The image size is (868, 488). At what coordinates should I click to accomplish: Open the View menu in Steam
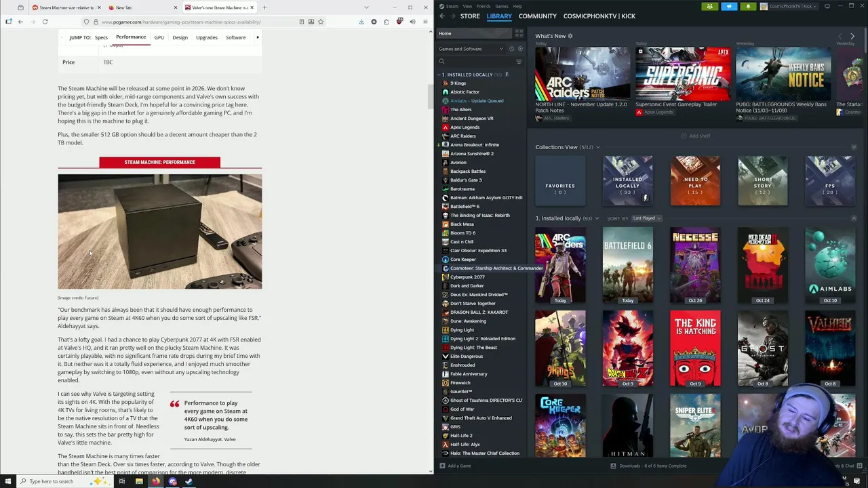click(x=467, y=6)
